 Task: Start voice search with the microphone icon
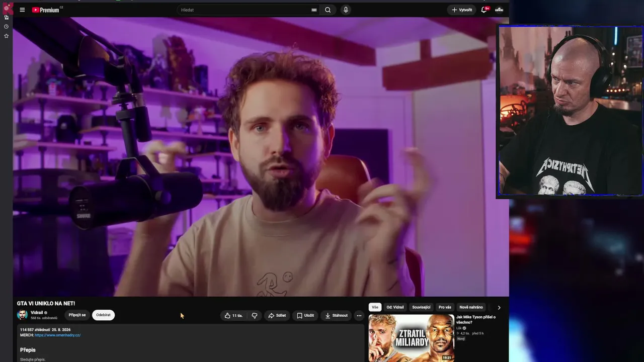346,10
